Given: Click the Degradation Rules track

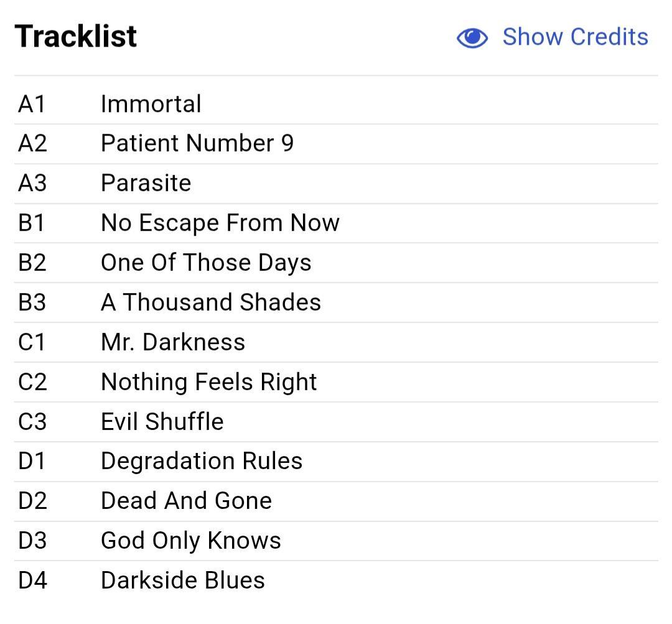Looking at the screenshot, I should tap(202, 461).
